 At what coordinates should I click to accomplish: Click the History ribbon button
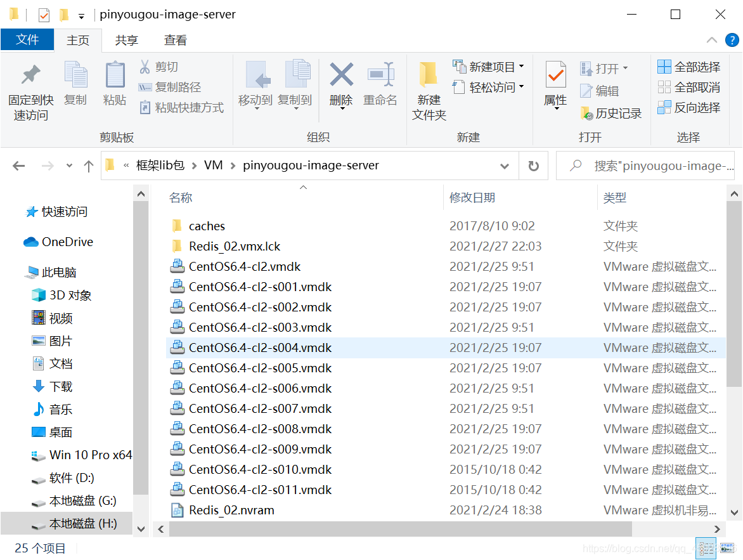click(611, 114)
